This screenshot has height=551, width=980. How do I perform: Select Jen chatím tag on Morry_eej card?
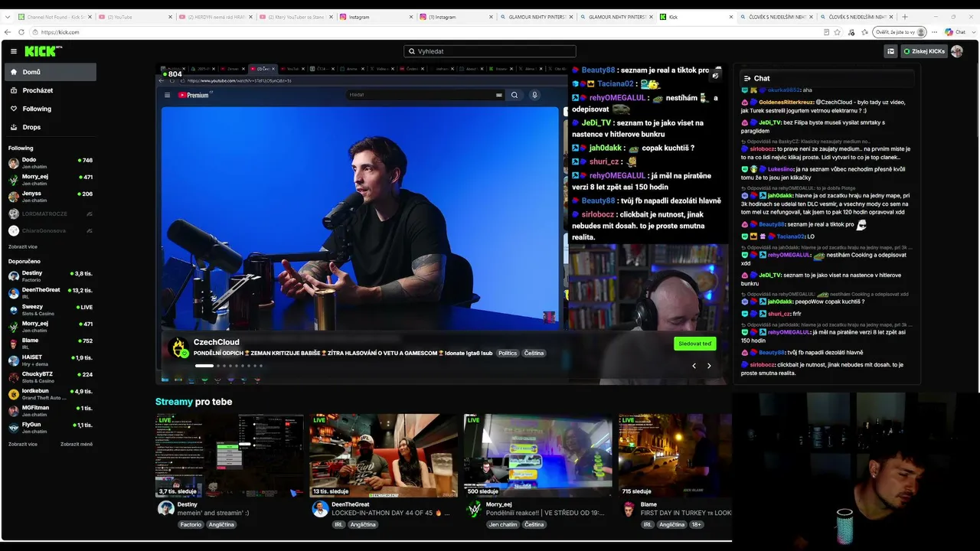click(x=503, y=525)
